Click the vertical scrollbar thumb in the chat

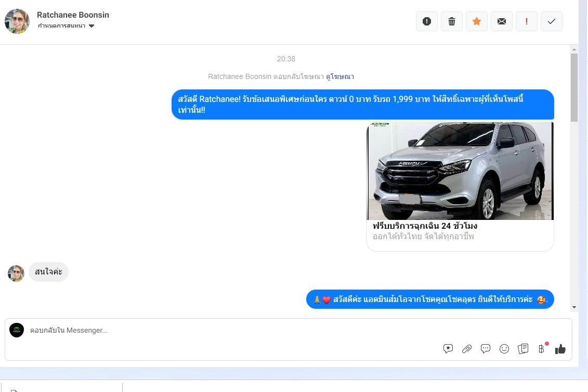(574, 87)
